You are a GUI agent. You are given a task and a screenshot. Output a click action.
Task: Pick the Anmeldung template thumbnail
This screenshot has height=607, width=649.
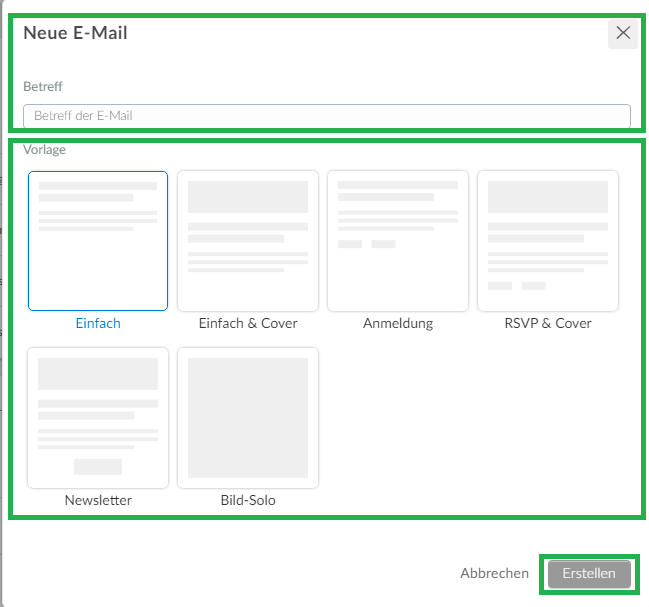click(x=398, y=241)
